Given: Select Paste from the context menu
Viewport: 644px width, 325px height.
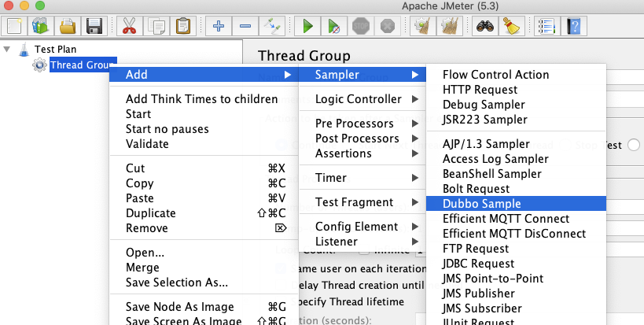Looking at the screenshot, I should pyautogui.click(x=204, y=198).
